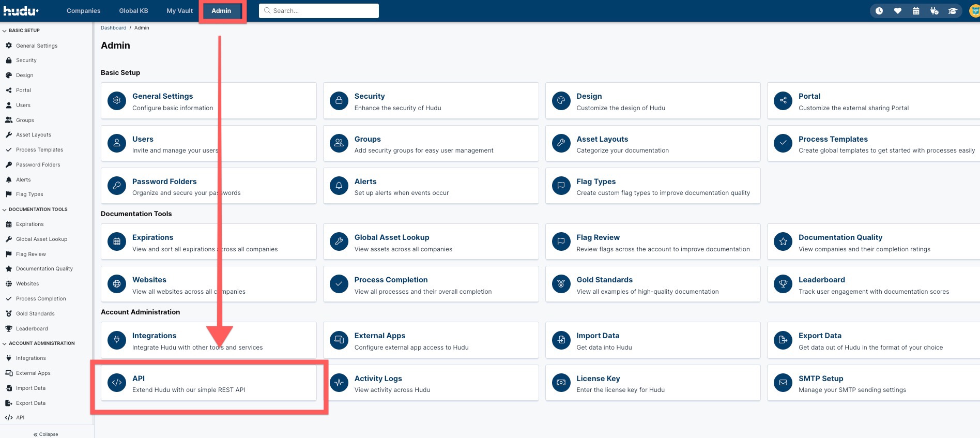Open favorites via the heart icon

click(898, 11)
